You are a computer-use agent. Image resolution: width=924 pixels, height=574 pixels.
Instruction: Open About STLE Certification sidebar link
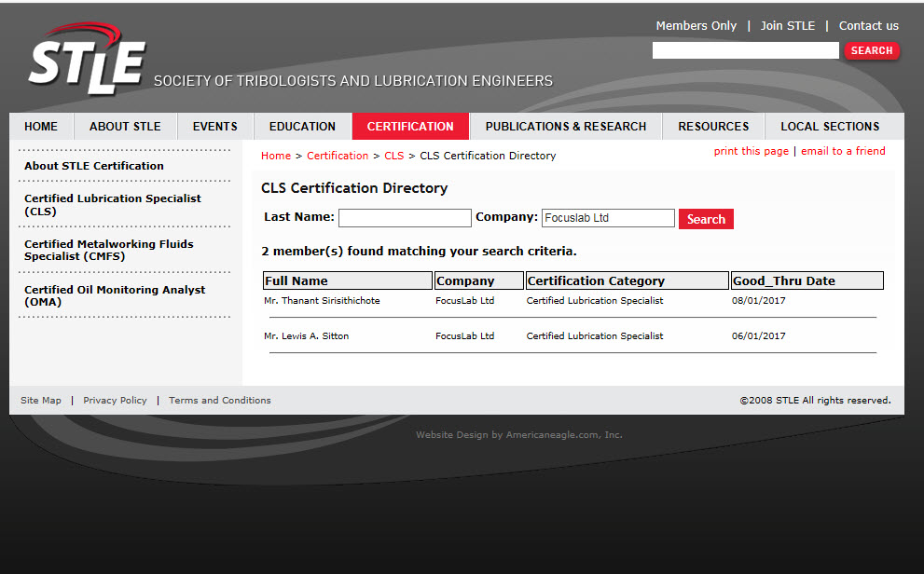click(x=93, y=166)
